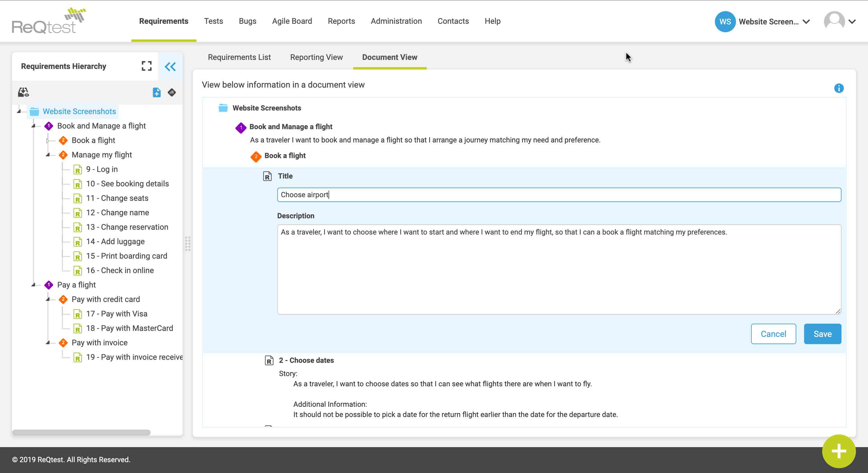Screen dimensions: 868x473
Task: Collapse the Requirements Hierarchy panel
Action: click(x=170, y=67)
